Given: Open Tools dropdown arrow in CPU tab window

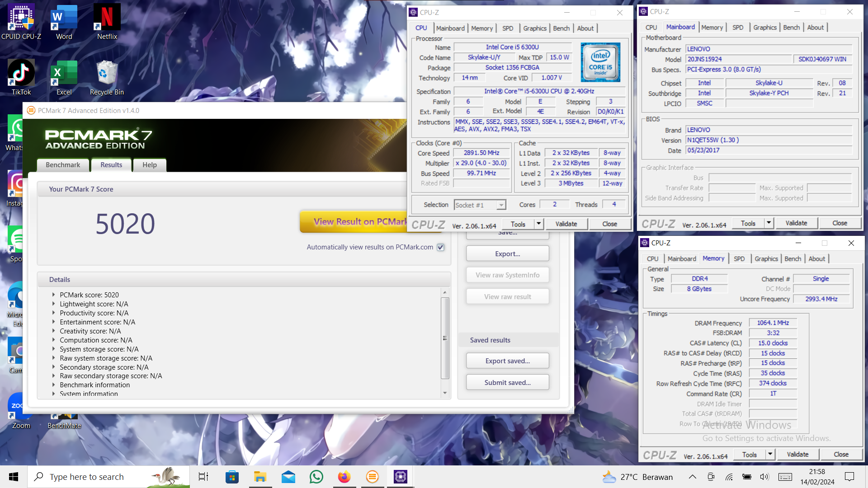Looking at the screenshot, I should 538,224.
